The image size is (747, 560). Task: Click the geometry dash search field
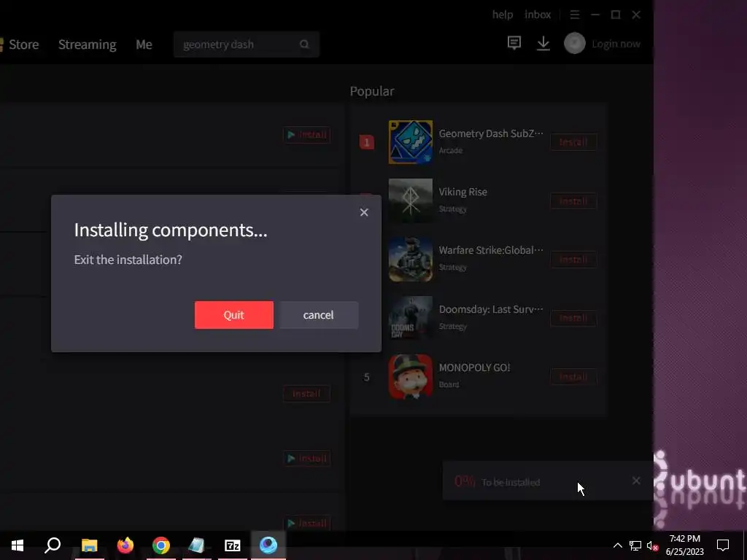click(x=247, y=44)
